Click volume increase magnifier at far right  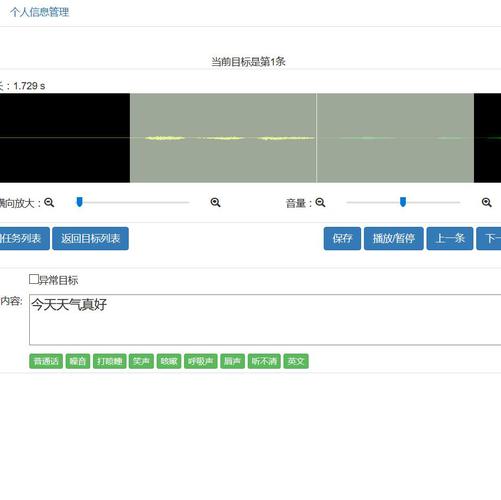486,202
